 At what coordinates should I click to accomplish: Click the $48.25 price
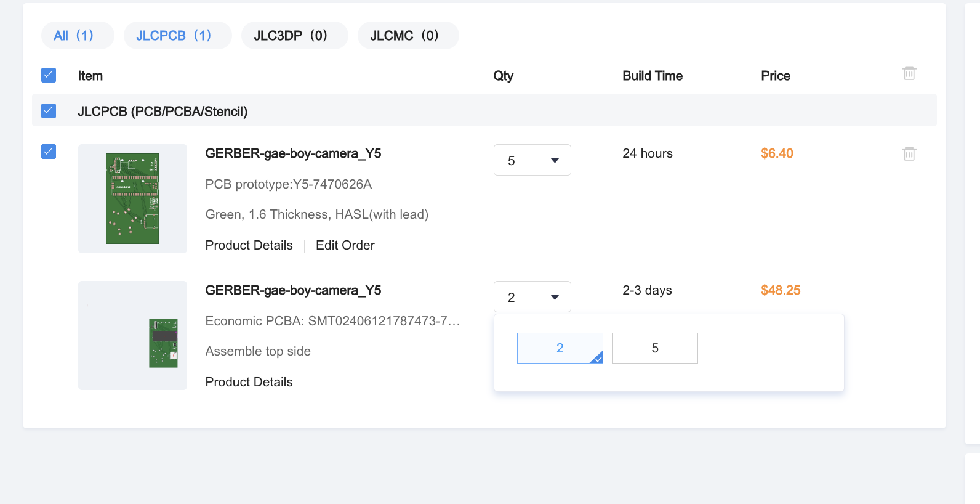pyautogui.click(x=781, y=290)
